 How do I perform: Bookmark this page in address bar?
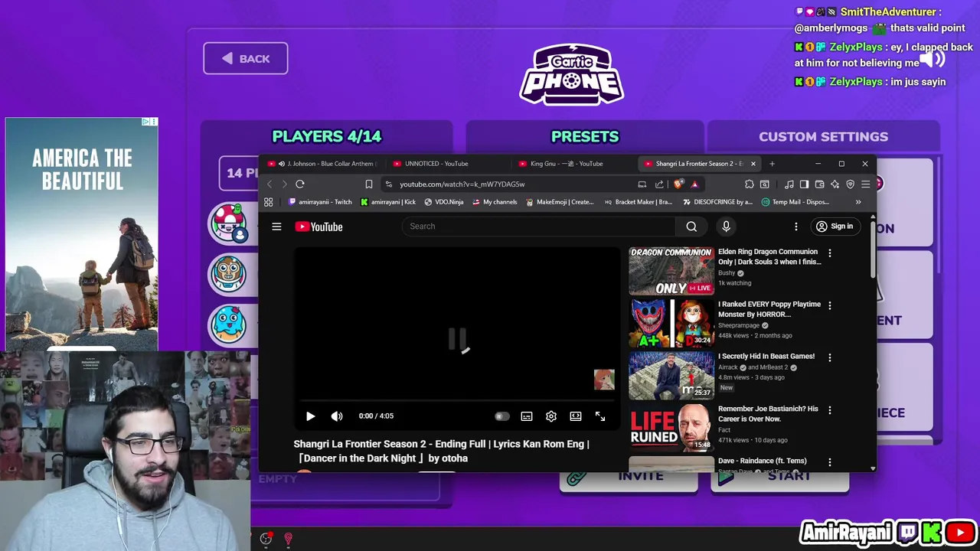point(368,184)
